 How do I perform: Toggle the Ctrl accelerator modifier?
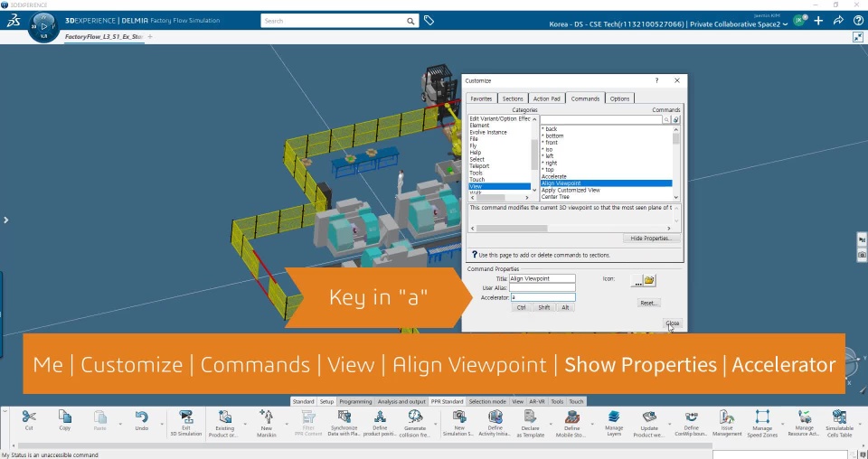click(x=521, y=307)
